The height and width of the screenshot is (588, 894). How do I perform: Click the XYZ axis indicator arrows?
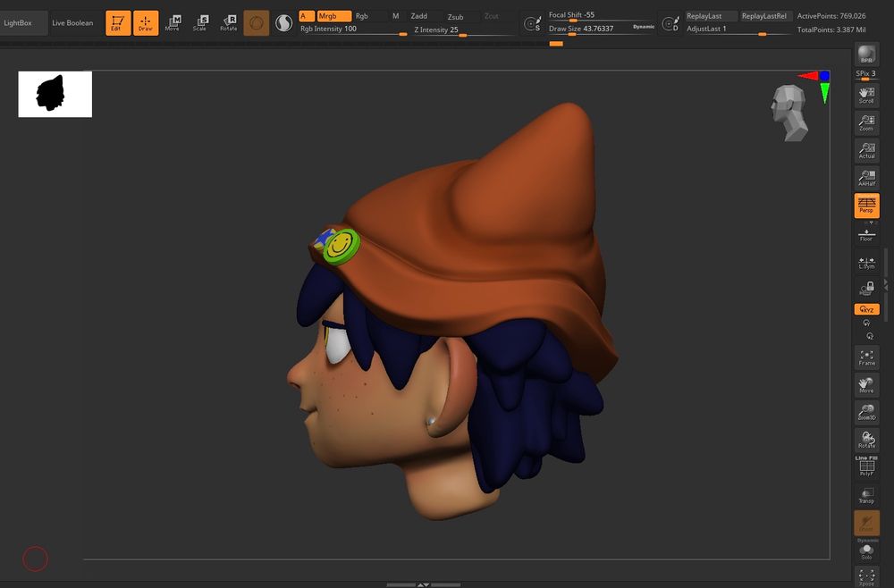click(815, 86)
